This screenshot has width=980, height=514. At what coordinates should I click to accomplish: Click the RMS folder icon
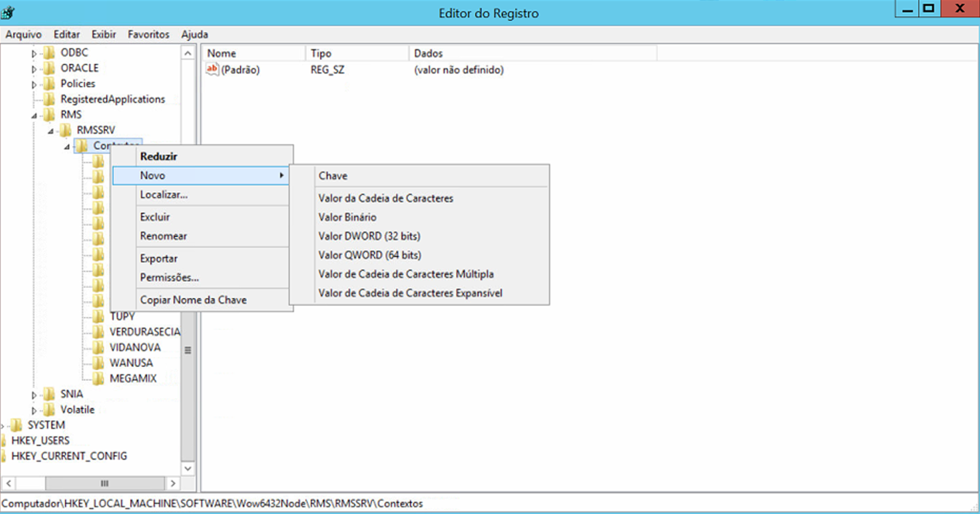click(x=49, y=115)
